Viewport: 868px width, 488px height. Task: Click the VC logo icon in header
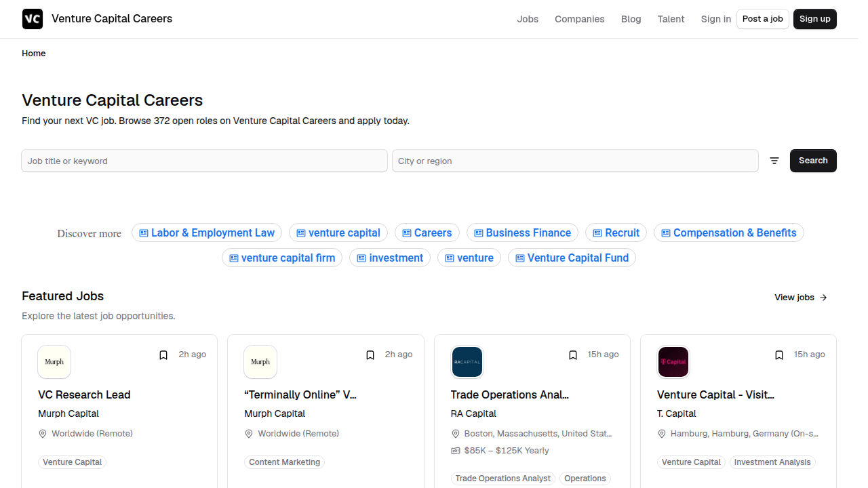pyautogui.click(x=33, y=19)
